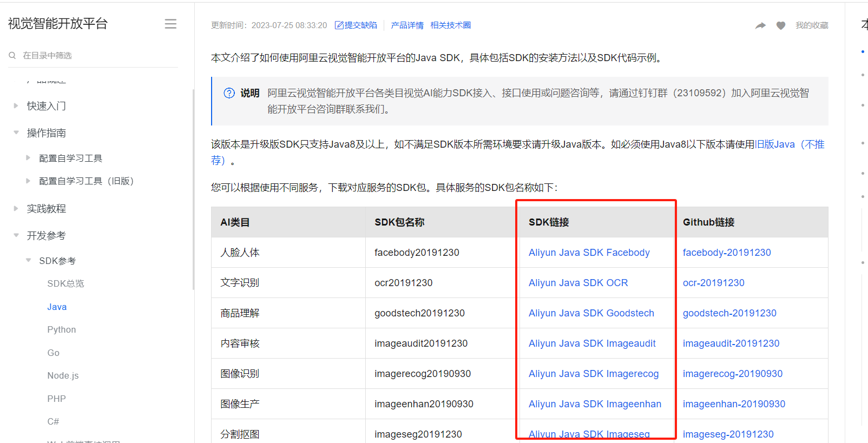Open Aliyun Java SDK Imageenhan link
The width and height of the screenshot is (868, 443).
(x=595, y=404)
